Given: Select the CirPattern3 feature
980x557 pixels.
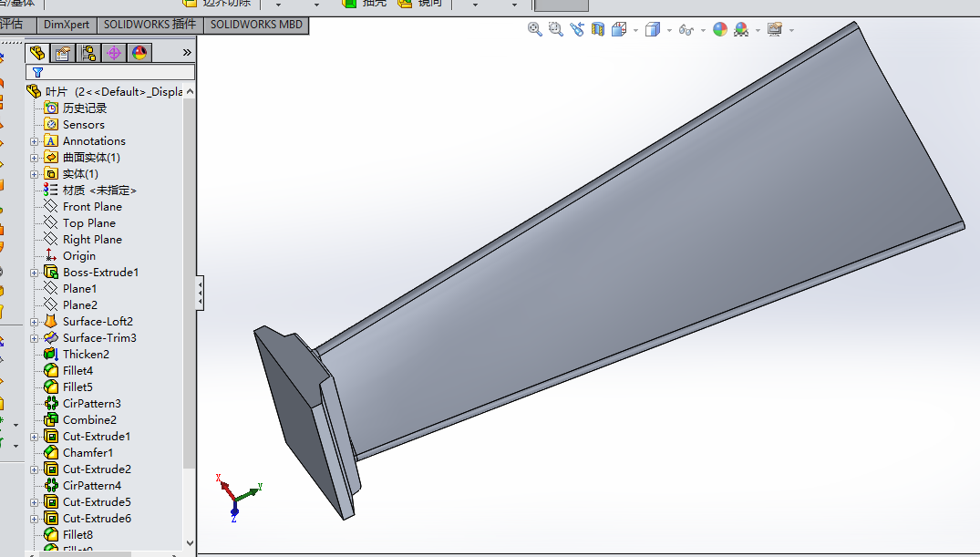Looking at the screenshot, I should pos(91,403).
